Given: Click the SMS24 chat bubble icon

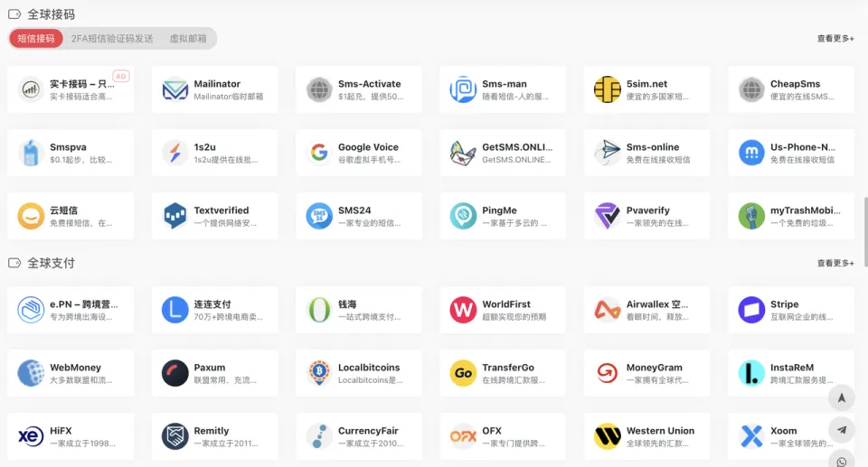Looking at the screenshot, I should pyautogui.click(x=319, y=216).
